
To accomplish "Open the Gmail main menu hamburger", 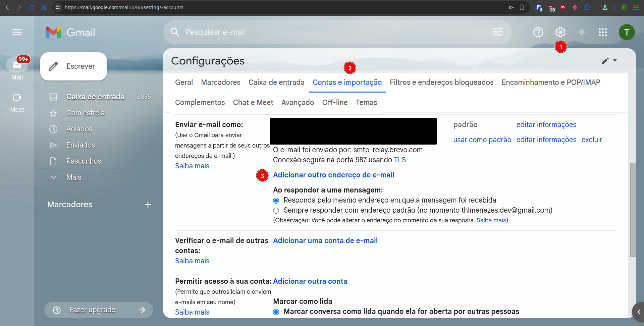I will [17, 32].
